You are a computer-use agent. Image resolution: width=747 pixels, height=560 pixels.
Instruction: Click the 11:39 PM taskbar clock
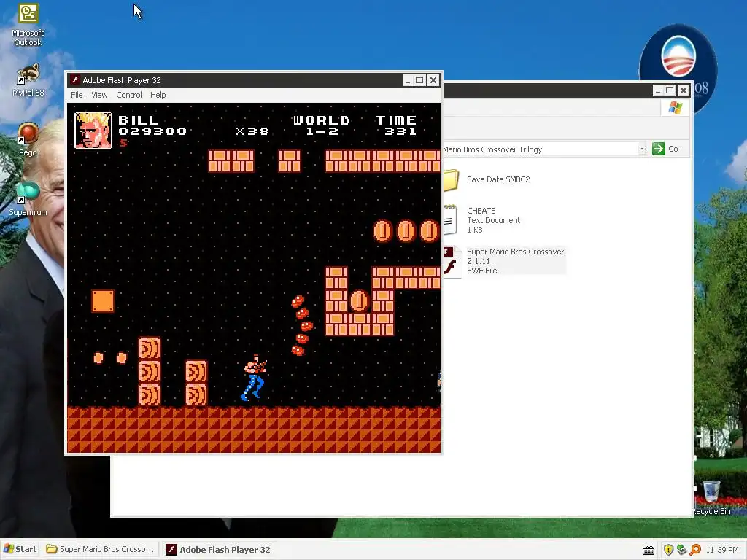pos(721,550)
